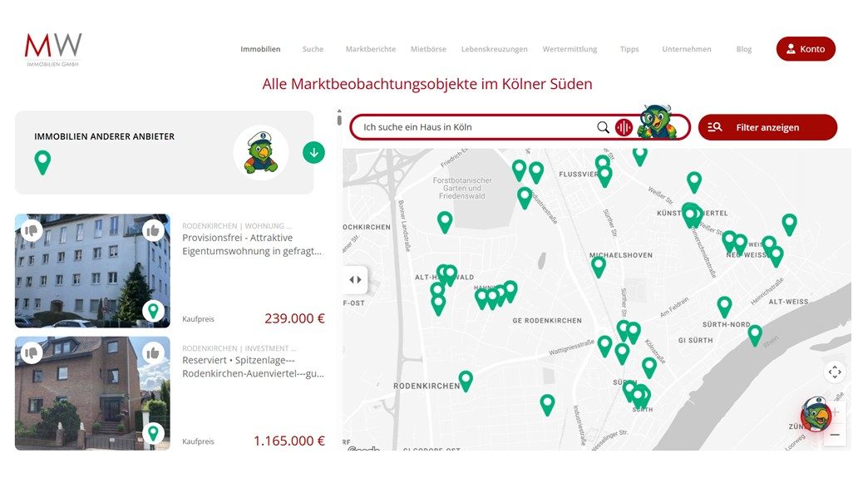Select the map pin on the Rhein riverbank near Sürth-Nord
Screen dimensions: 868x488
pos(755,336)
